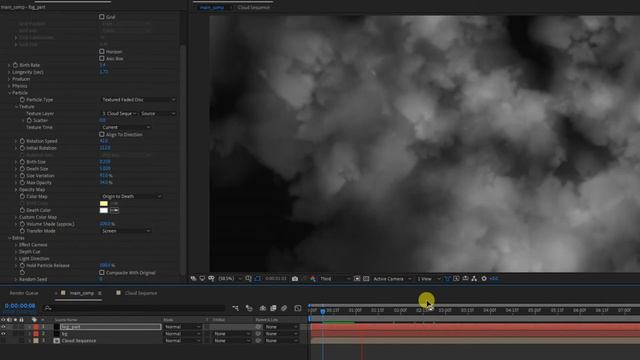Toggle the Color Map stopwatch icon
The height and width of the screenshot is (360, 640).
click(x=22, y=196)
